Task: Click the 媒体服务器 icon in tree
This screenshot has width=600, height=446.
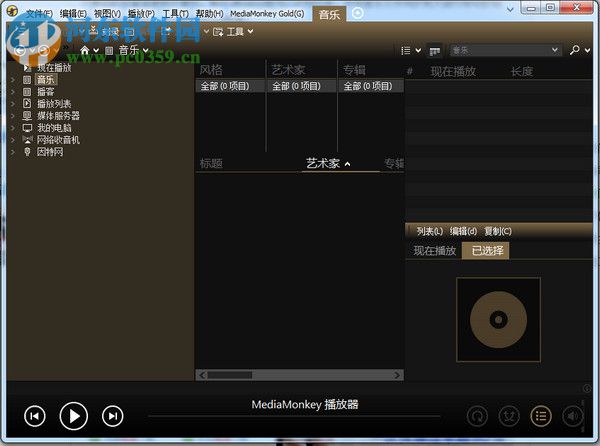Action: 27,116
